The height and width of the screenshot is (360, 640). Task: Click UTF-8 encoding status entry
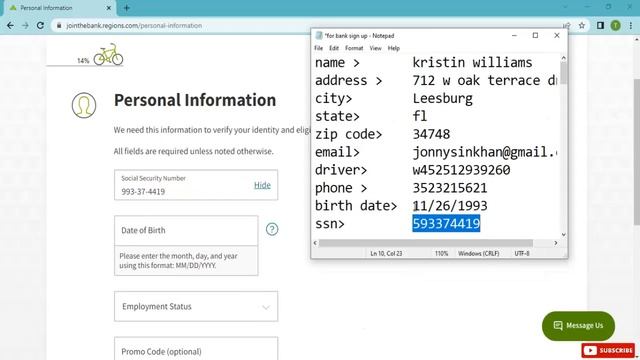[x=522, y=253]
